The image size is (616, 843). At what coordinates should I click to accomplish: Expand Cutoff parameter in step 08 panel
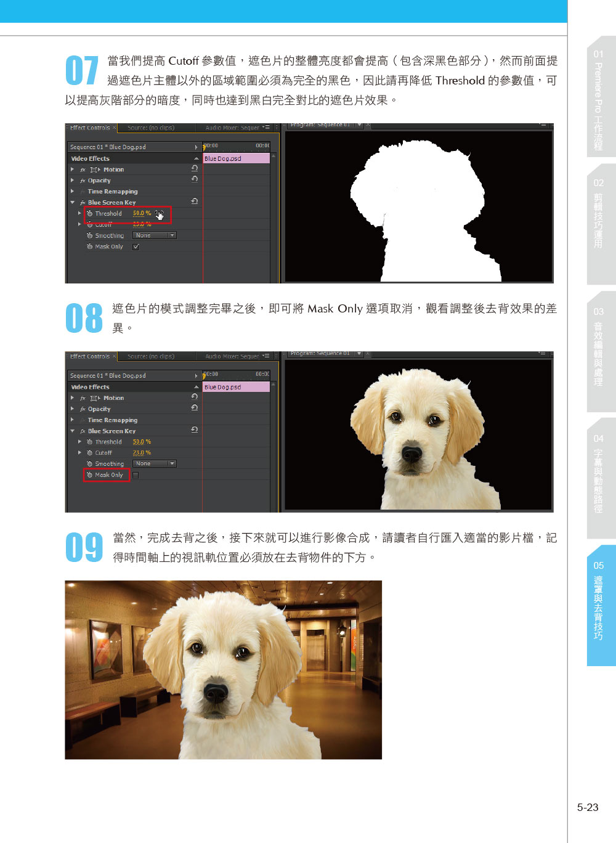[80, 453]
